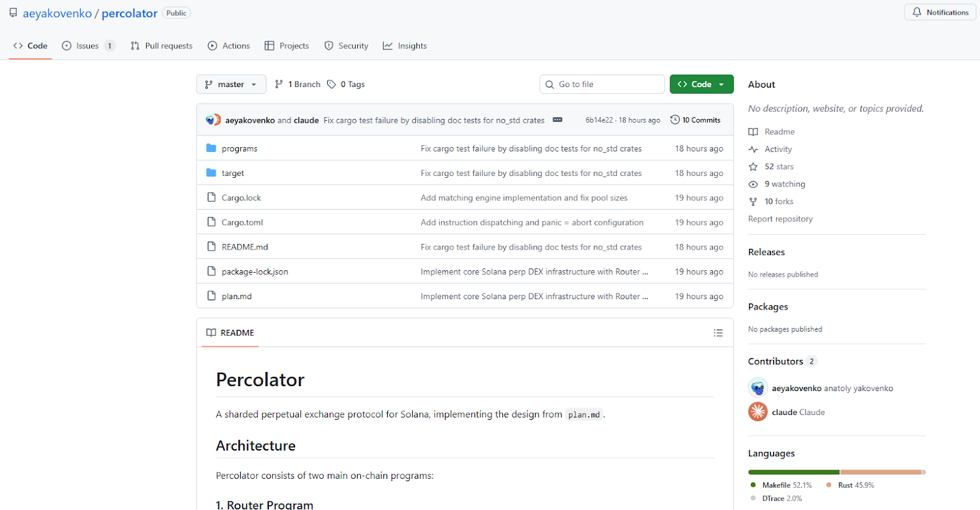Viewport: 980px width, 510px height.
Task: Click the green Makefile language bar segment
Action: click(x=793, y=472)
